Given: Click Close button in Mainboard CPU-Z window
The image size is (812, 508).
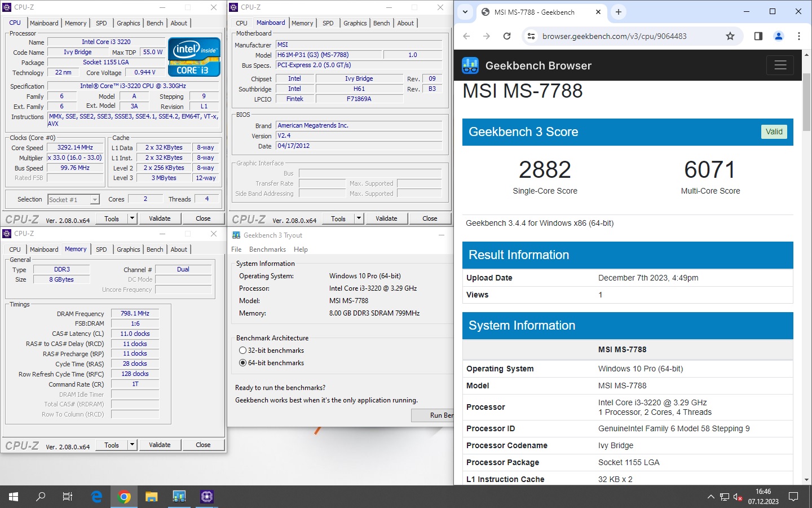Looking at the screenshot, I should coord(430,218).
